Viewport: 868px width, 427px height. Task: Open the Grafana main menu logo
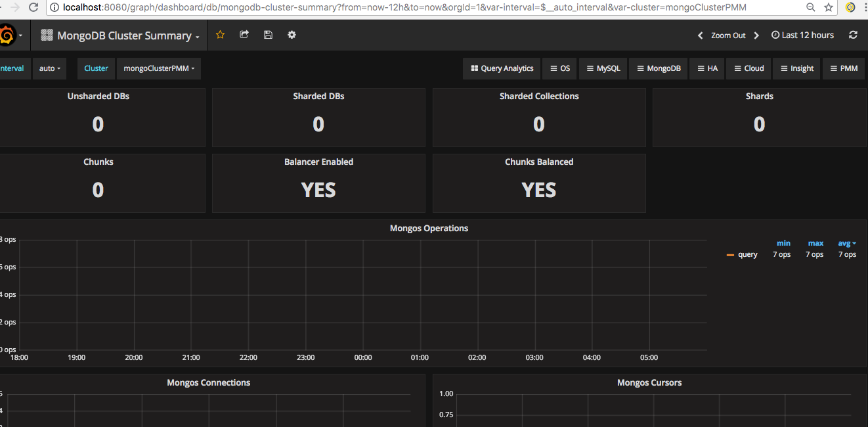(9, 35)
